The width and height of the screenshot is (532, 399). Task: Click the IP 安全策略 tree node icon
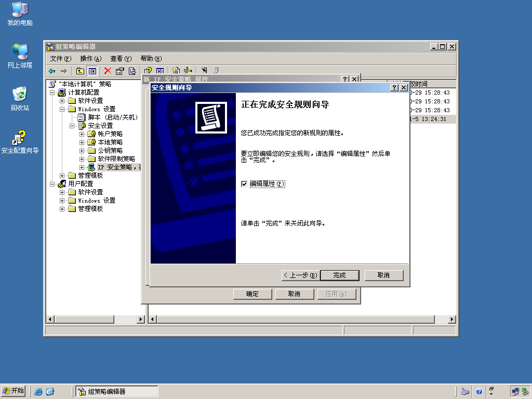(91, 167)
